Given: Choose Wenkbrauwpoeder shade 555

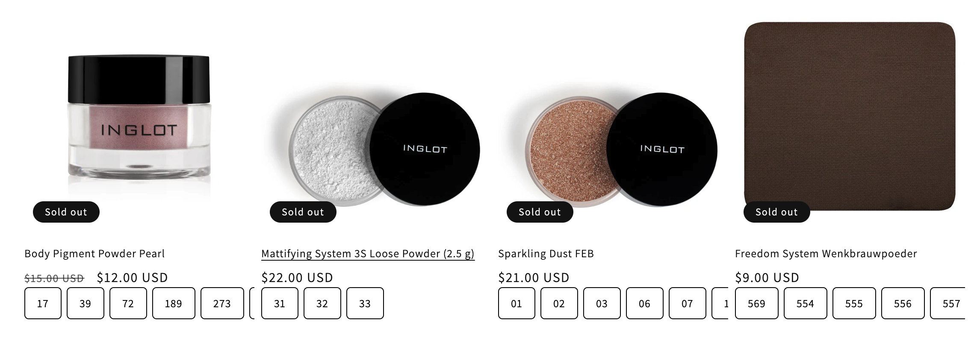Looking at the screenshot, I should (854, 303).
